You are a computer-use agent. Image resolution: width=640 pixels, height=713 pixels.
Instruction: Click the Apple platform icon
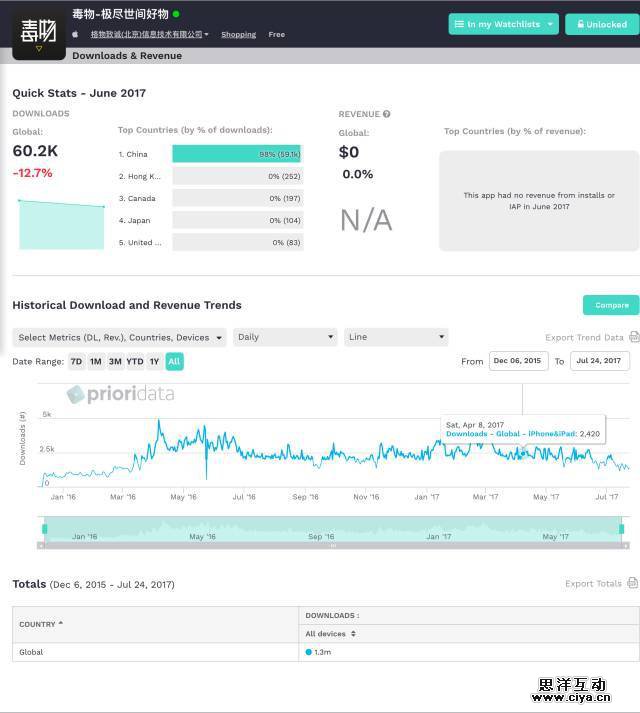[75, 34]
